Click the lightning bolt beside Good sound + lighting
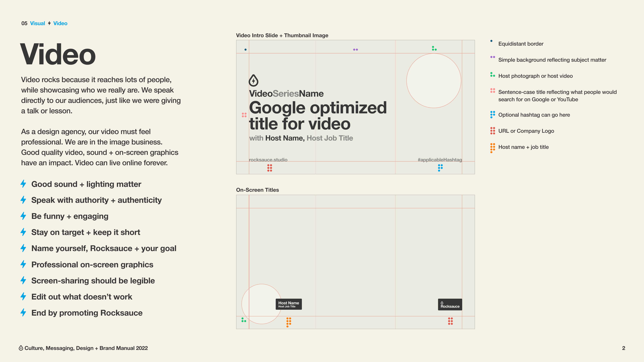Viewport: 644px width, 362px height. (x=23, y=184)
